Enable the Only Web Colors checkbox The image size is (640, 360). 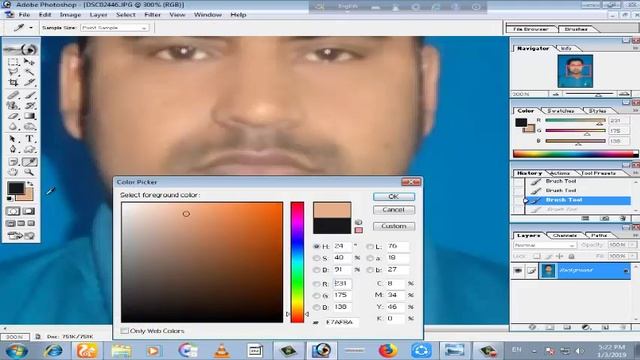(125, 331)
